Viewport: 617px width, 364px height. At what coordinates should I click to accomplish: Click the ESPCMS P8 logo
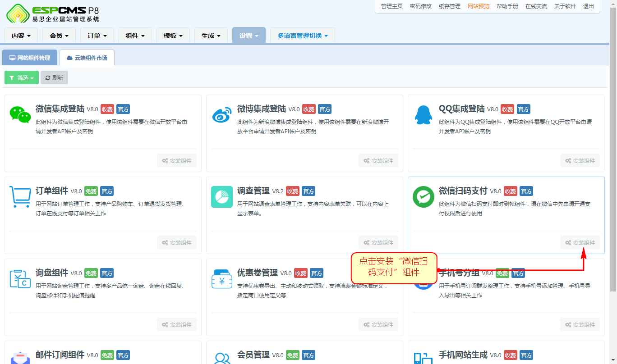[x=52, y=14]
